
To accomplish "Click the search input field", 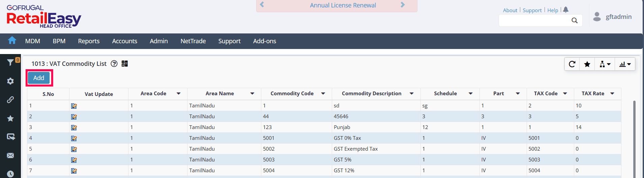I will 534,21.
